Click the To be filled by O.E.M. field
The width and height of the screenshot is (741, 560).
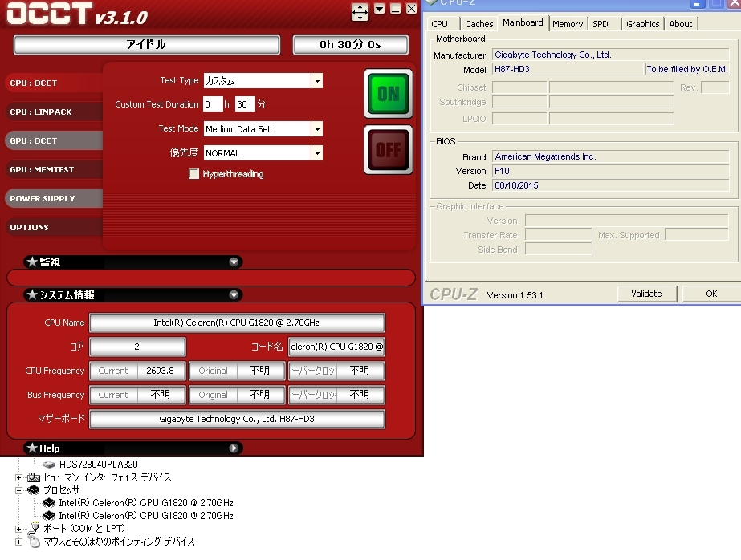687,70
